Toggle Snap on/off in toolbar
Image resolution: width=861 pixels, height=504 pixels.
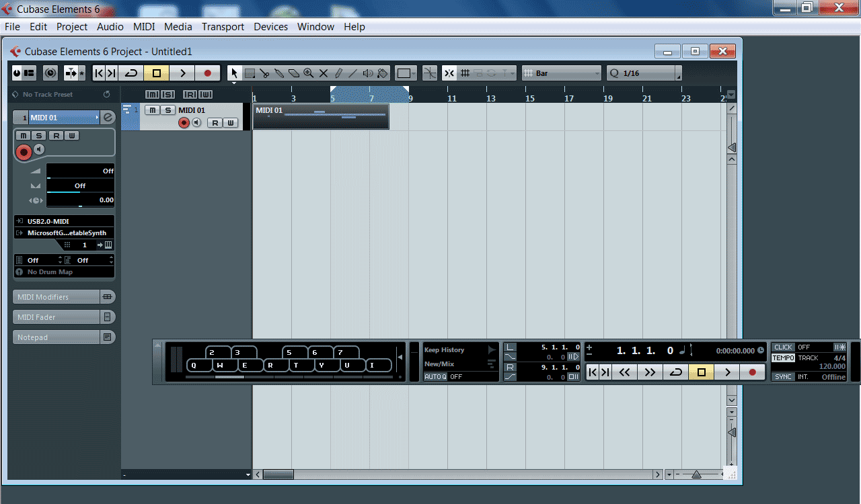tap(449, 73)
